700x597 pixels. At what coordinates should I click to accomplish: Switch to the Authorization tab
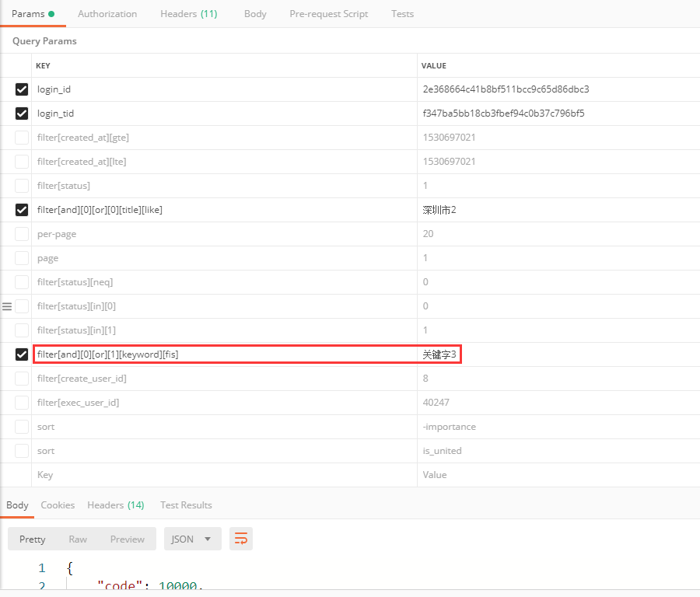coord(107,14)
